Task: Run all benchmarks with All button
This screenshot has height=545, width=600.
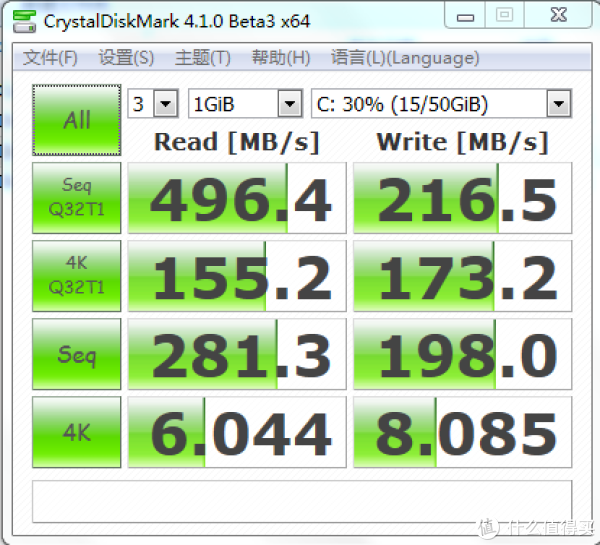Action: click(77, 120)
